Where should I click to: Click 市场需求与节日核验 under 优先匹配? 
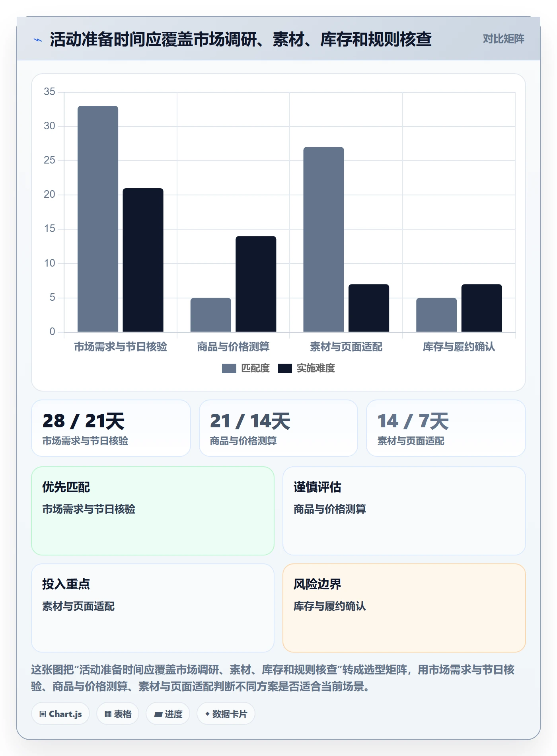pos(89,509)
